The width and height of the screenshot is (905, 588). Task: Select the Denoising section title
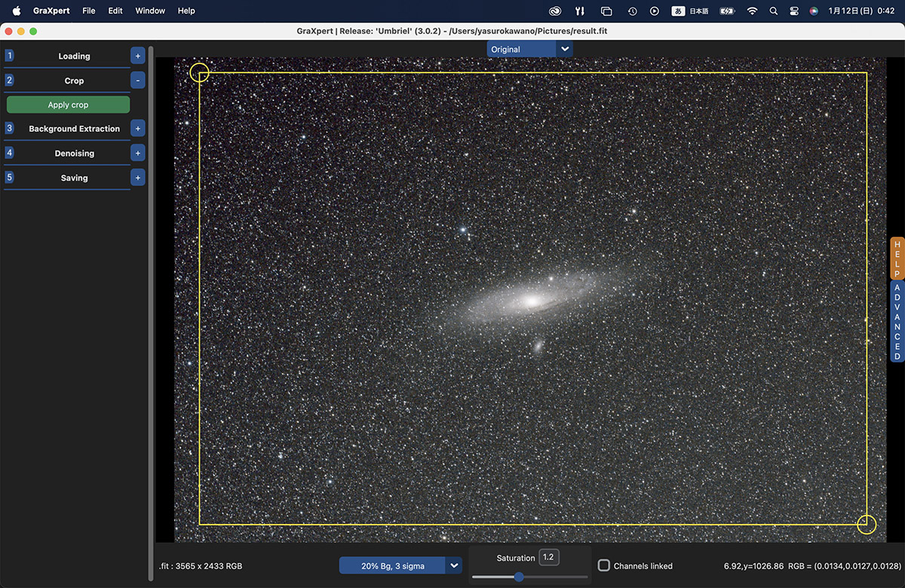click(74, 154)
